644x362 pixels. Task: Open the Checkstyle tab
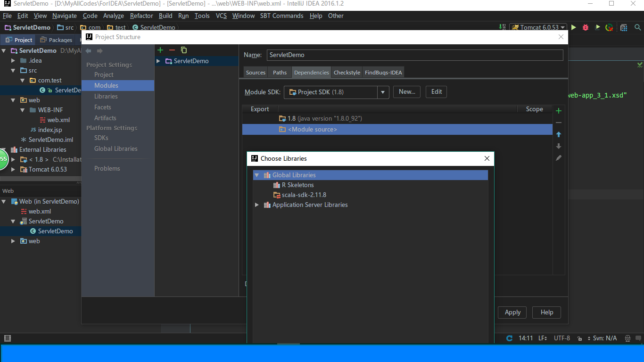point(347,72)
